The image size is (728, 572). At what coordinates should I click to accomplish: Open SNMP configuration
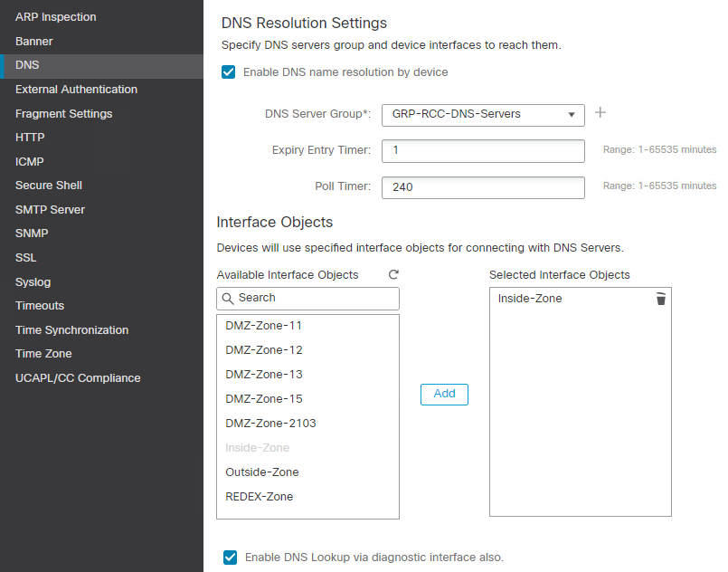pyautogui.click(x=31, y=233)
